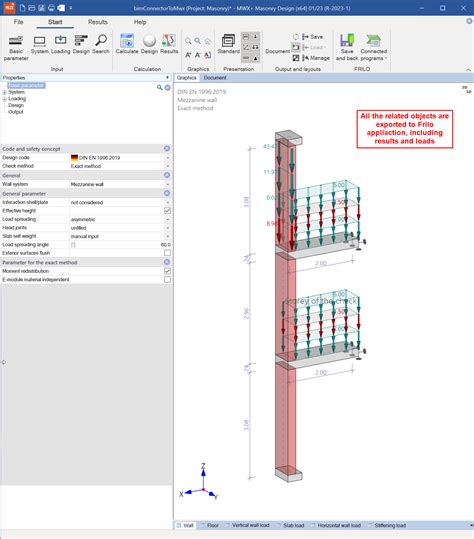Open the File menu
The width and height of the screenshot is (474, 539).
(x=19, y=22)
